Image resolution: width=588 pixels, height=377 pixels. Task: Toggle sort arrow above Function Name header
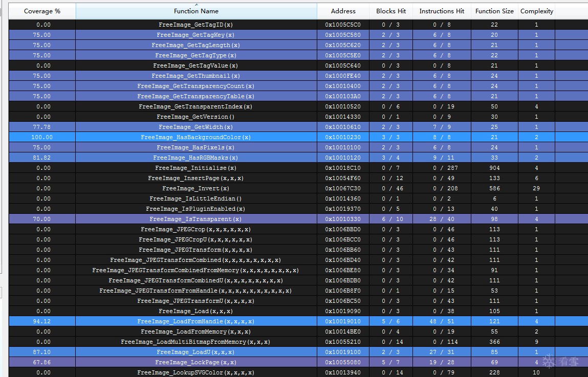coord(196,5)
